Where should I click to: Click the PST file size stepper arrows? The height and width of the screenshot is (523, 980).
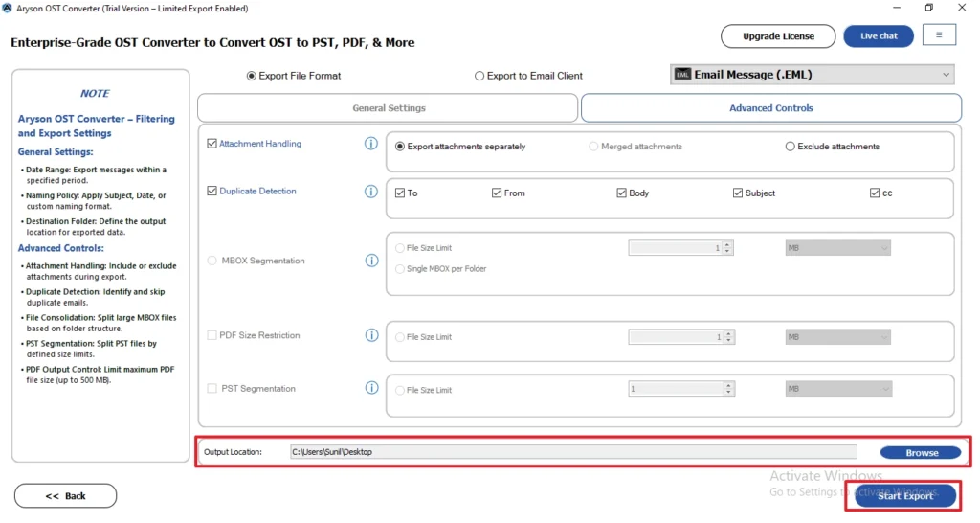click(x=728, y=389)
